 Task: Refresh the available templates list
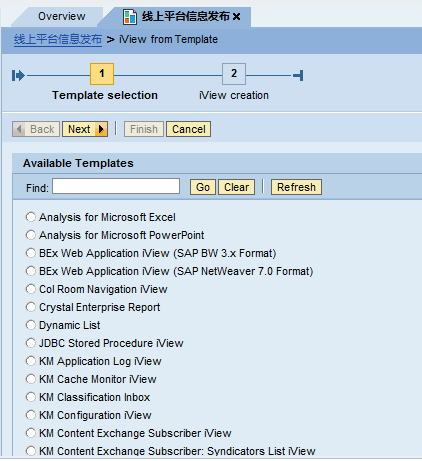(x=296, y=187)
